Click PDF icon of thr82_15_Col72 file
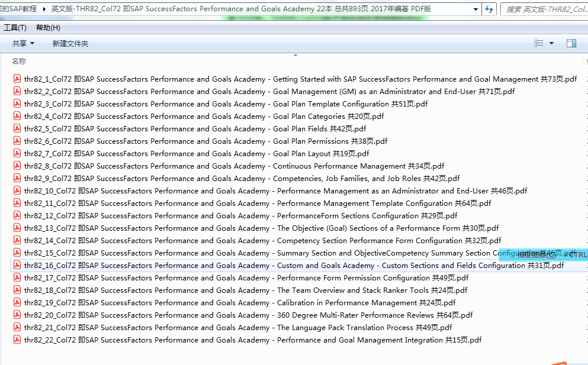 (x=17, y=252)
